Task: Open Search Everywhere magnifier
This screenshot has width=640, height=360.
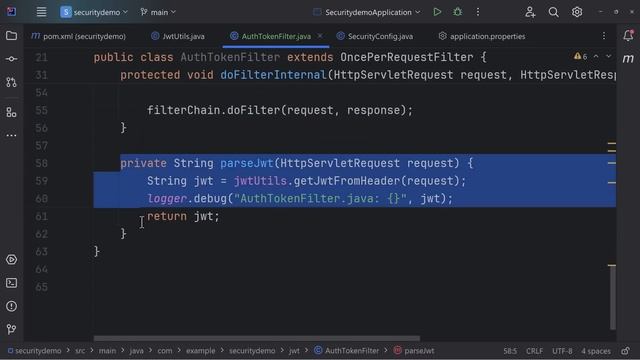Action: tap(553, 12)
